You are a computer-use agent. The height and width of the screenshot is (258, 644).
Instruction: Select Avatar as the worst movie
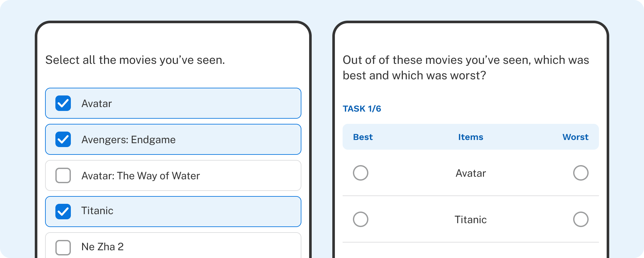coord(581,173)
